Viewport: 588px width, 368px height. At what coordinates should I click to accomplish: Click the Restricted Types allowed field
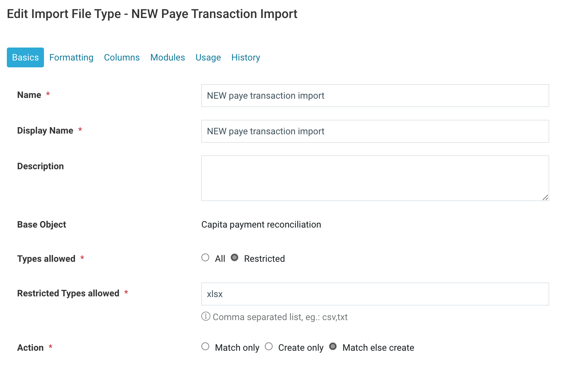(375, 294)
